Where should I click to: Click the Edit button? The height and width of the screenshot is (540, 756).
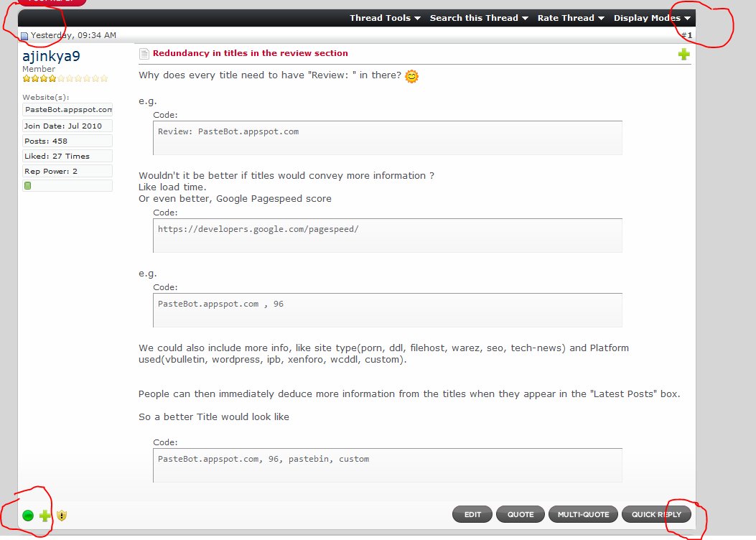[x=472, y=514]
